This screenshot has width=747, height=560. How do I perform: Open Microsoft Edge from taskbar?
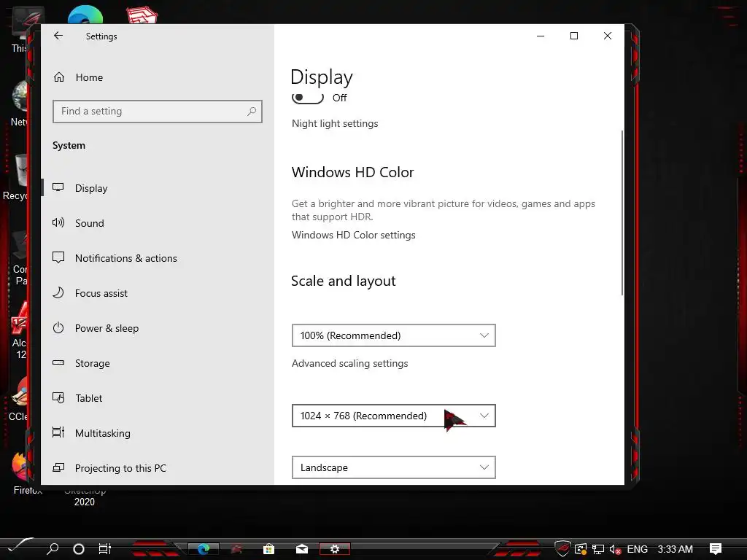coord(204,549)
